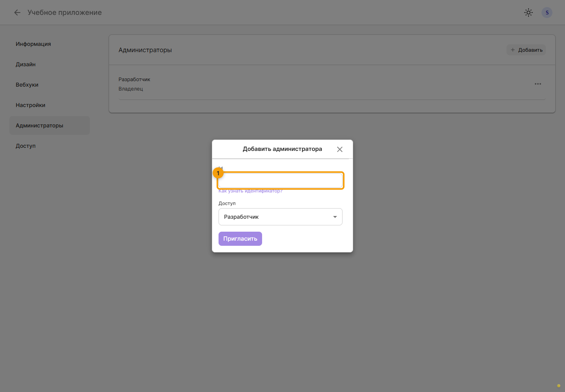Toggle the light/dark theme sun icon
Viewport: 565px width, 392px height.
529,13
